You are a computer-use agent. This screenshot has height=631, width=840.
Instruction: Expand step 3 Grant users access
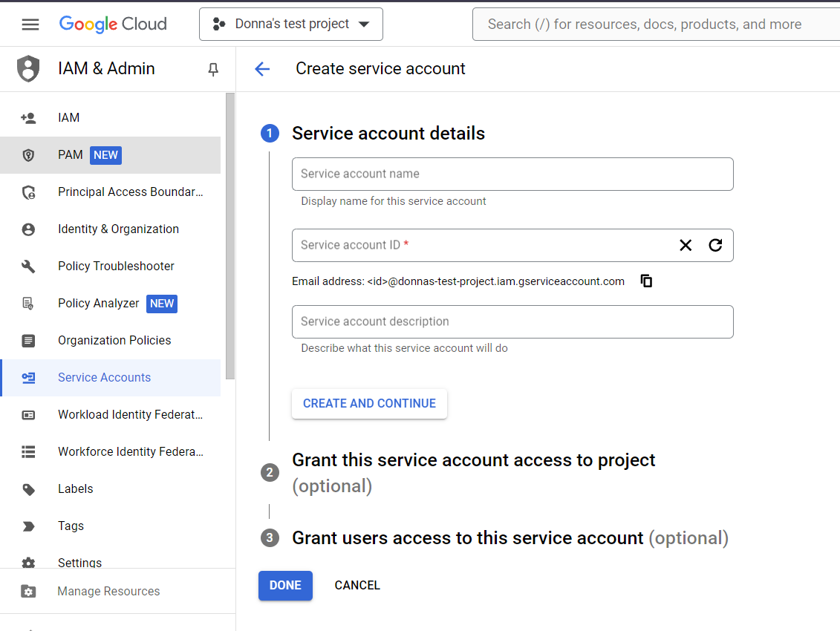pos(510,538)
